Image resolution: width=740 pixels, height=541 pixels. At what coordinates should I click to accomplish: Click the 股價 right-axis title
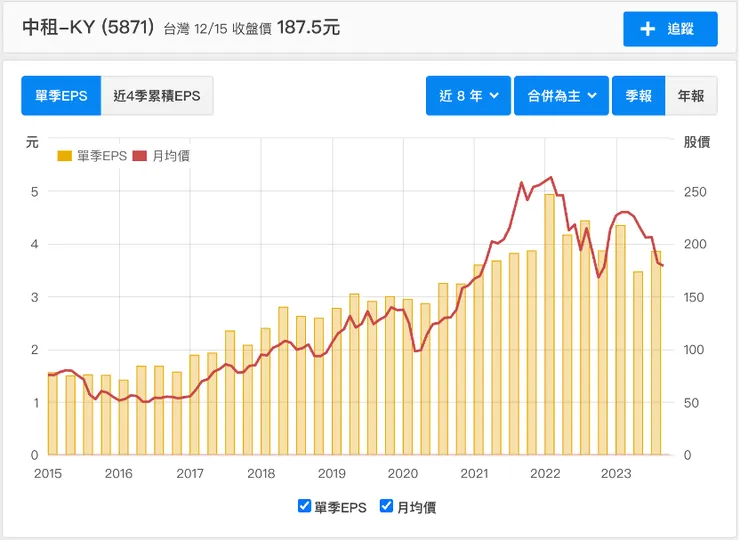click(x=697, y=142)
